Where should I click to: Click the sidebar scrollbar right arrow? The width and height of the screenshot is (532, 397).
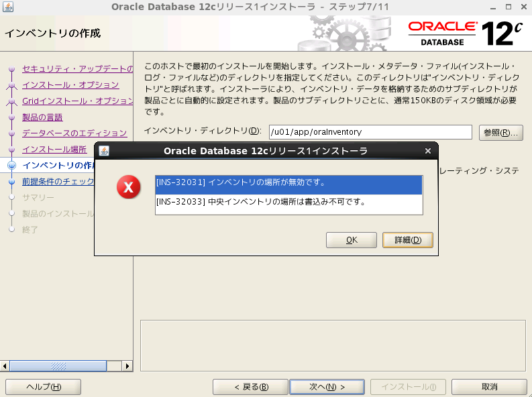(127, 366)
